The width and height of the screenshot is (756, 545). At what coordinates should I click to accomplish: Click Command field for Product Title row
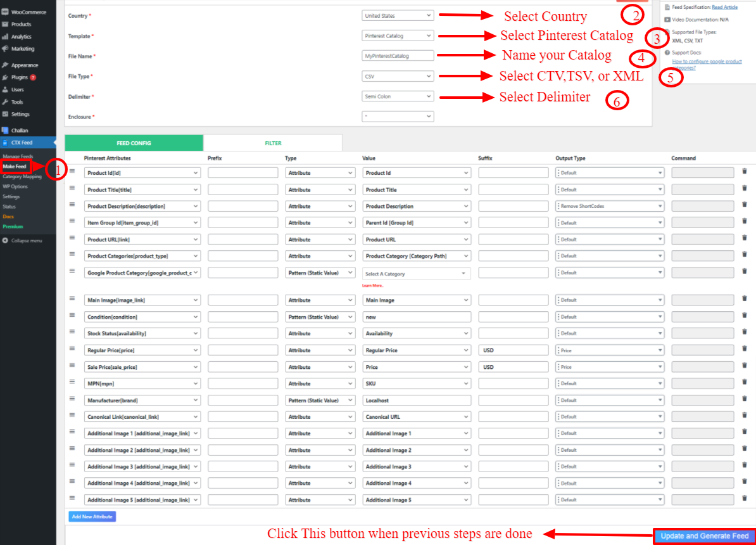[703, 189]
